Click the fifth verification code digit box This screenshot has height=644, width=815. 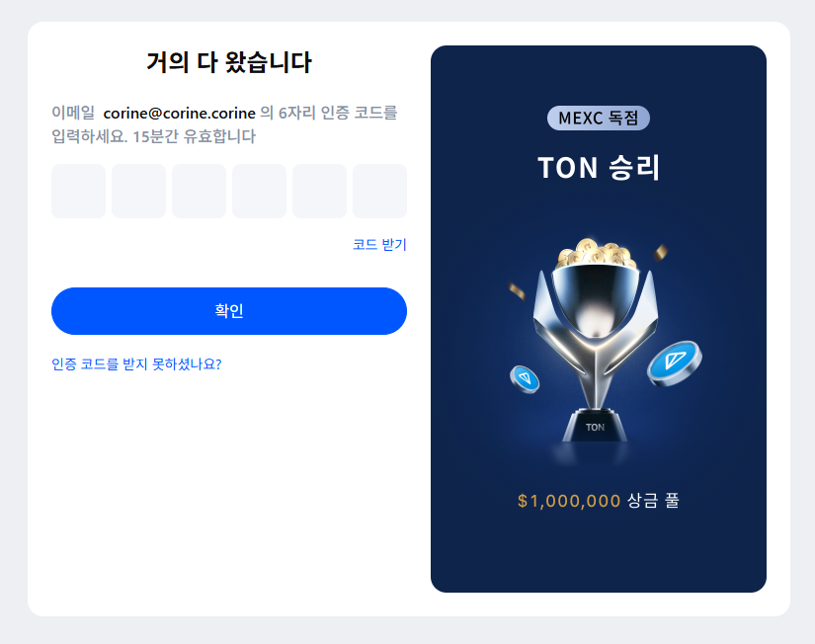point(320,192)
